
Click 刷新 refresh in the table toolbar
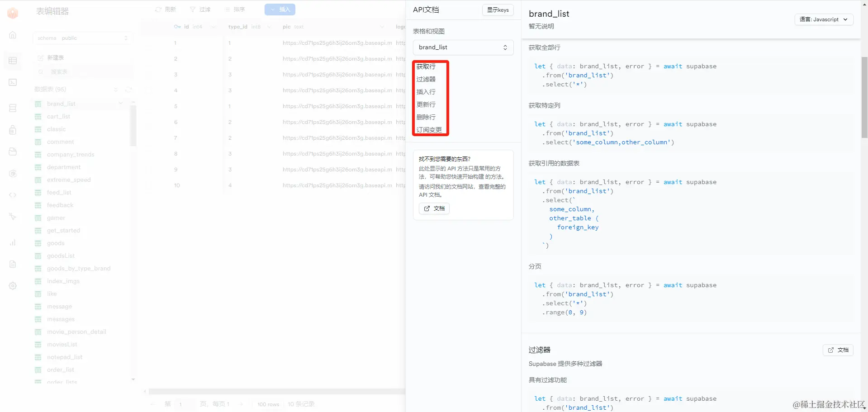[166, 9]
